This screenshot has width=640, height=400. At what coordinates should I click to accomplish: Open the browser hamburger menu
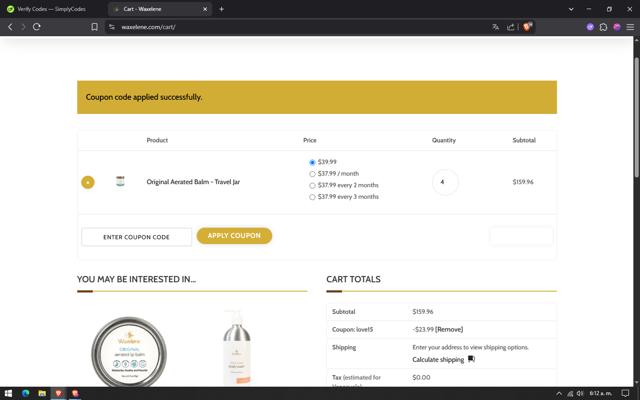[630, 27]
